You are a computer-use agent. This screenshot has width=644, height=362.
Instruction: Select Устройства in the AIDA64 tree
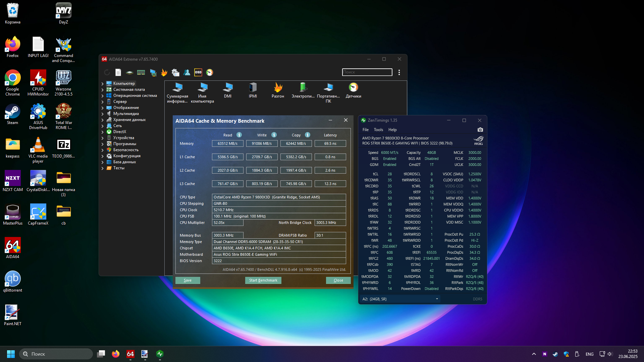click(123, 138)
